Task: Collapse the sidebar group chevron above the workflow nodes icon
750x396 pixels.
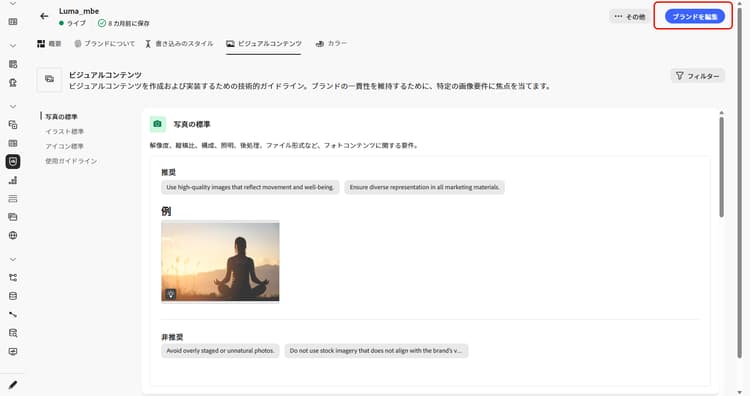Action: coord(13,259)
